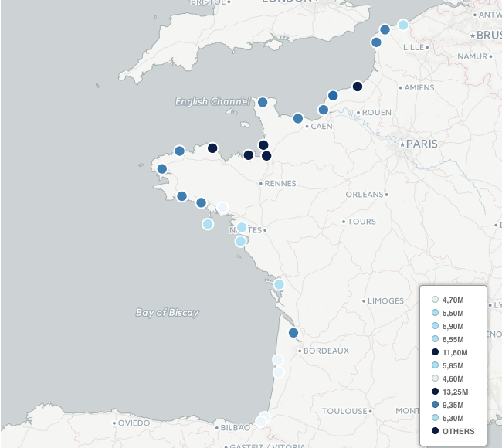The width and height of the screenshot is (502, 448).
Task: Select the light blue marker west of Limoges
Action: (279, 284)
